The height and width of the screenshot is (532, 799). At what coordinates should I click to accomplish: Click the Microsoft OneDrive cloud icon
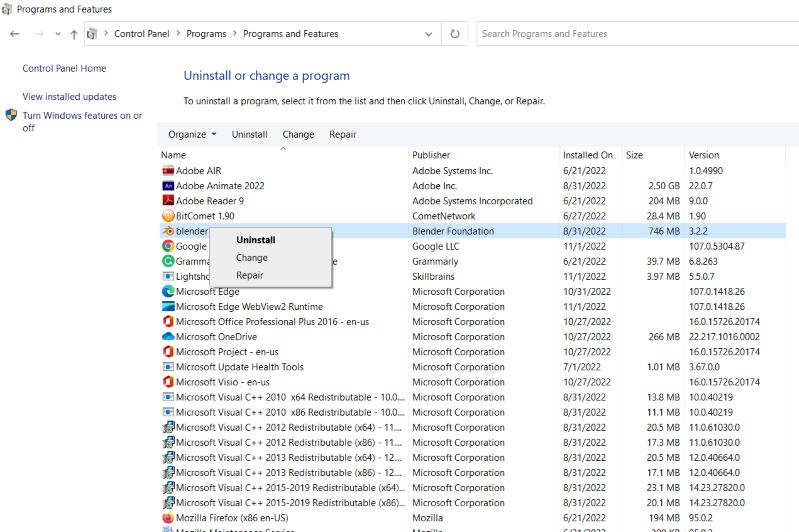[x=168, y=336]
